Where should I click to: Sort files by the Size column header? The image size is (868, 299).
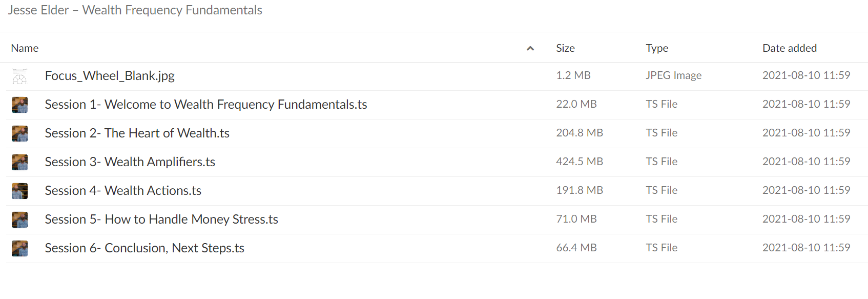tap(565, 48)
